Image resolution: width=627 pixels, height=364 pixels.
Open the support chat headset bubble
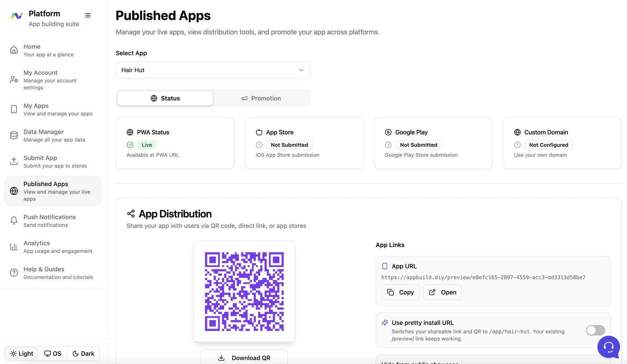(609, 347)
